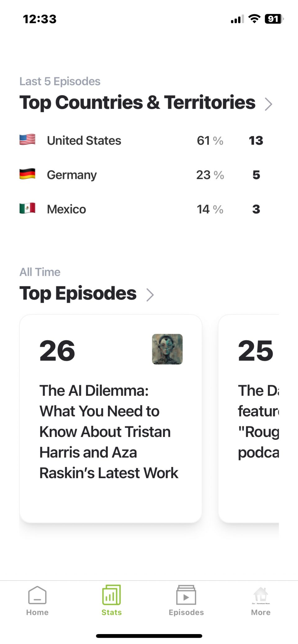This screenshot has width=298, height=644.
Task: Click the Germany flag icon
Action: pyautogui.click(x=27, y=174)
